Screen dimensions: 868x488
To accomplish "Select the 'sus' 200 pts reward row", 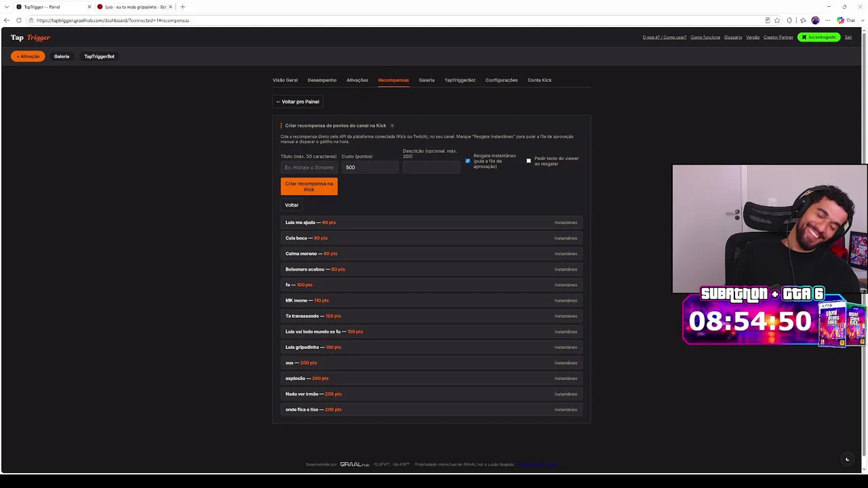I will (x=431, y=363).
